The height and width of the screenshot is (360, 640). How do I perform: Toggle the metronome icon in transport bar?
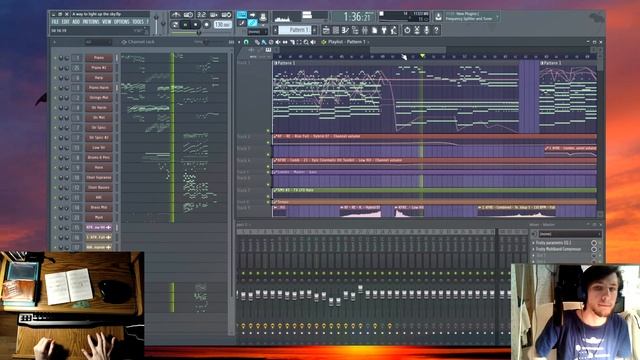[176, 15]
